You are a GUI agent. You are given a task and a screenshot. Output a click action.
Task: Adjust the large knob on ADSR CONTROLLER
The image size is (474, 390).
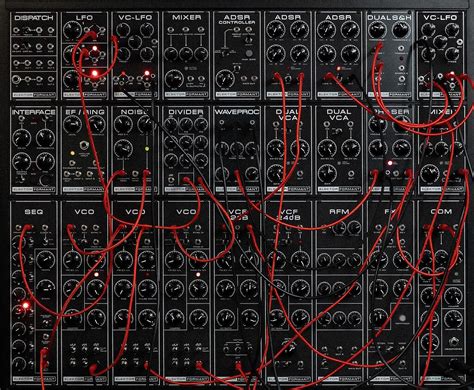point(225,79)
